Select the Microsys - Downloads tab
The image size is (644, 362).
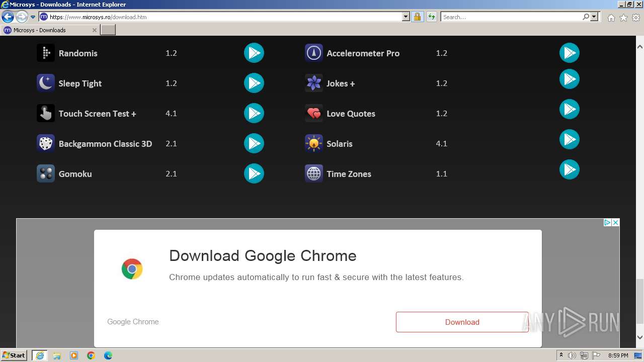[50, 30]
